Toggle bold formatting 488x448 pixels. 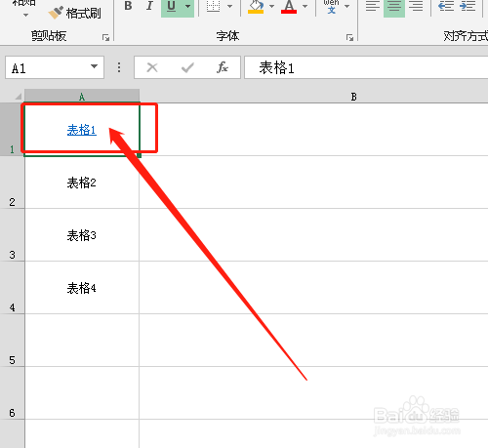coord(129,6)
